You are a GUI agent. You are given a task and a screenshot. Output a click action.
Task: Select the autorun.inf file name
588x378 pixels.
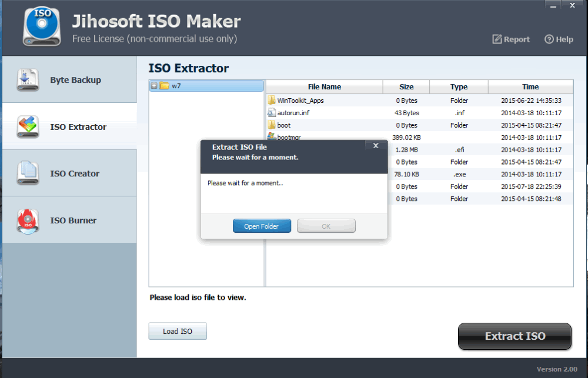point(293,113)
